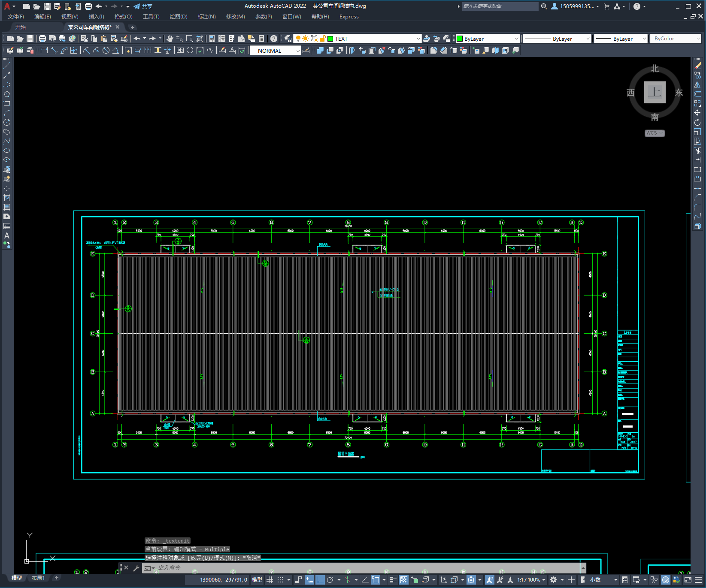The width and height of the screenshot is (706, 588).
Task: Select the Circle tool in draw toolbar
Action: tap(7, 122)
